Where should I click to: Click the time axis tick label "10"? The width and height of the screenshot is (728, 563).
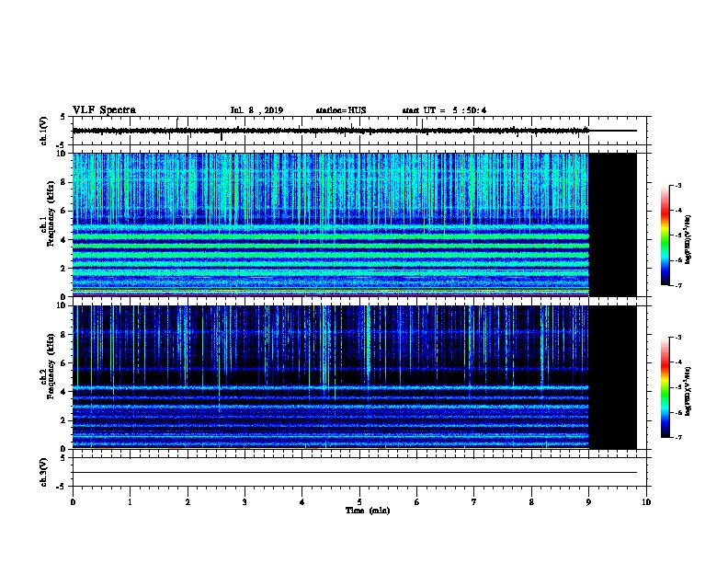click(646, 501)
